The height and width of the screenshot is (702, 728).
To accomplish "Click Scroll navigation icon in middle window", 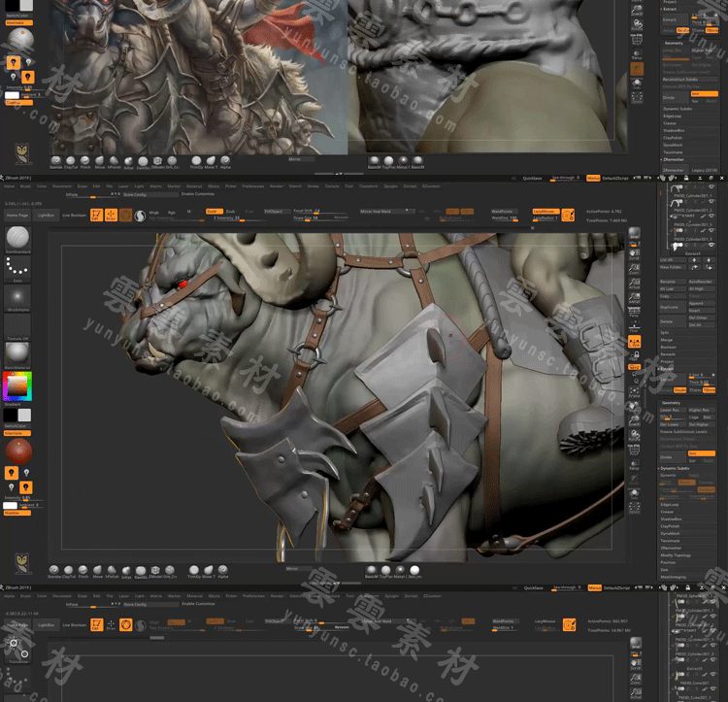I will 634,254.
